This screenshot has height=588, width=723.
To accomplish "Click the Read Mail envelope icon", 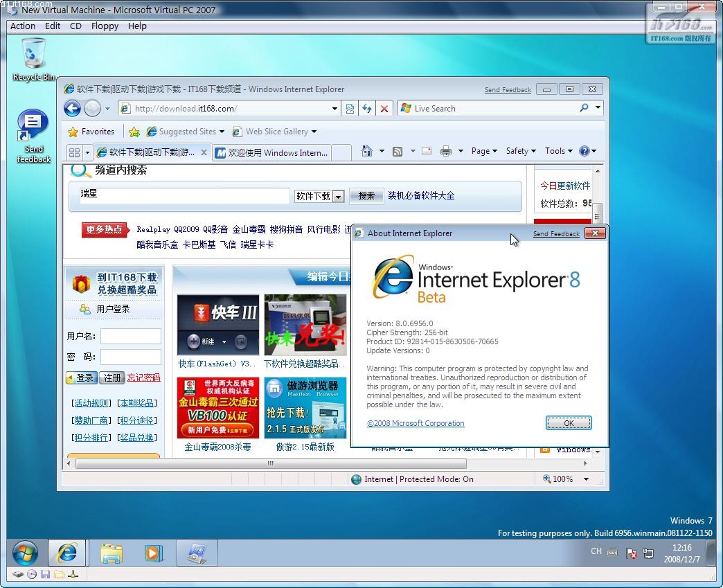I will [427, 151].
